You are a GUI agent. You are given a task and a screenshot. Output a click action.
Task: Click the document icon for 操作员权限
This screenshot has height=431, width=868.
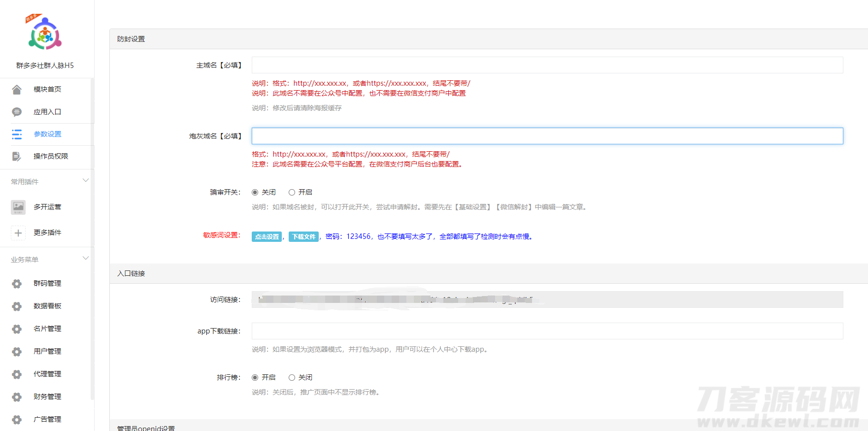17,156
